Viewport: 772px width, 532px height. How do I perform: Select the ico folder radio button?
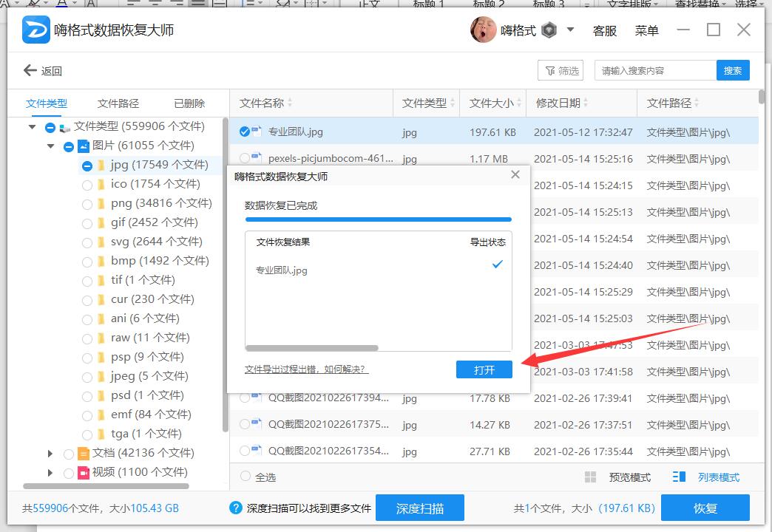coord(87,185)
